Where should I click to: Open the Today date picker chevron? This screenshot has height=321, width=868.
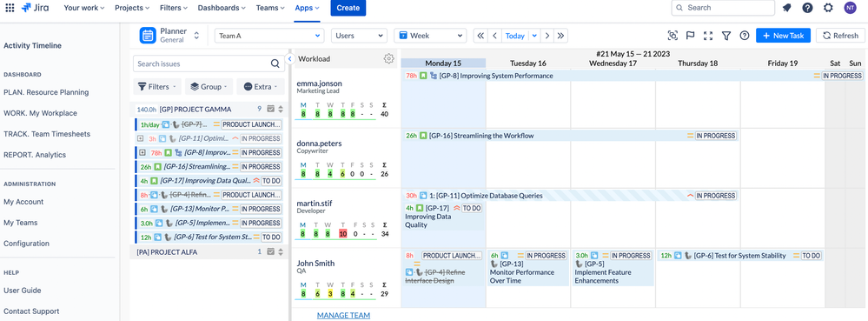click(534, 36)
